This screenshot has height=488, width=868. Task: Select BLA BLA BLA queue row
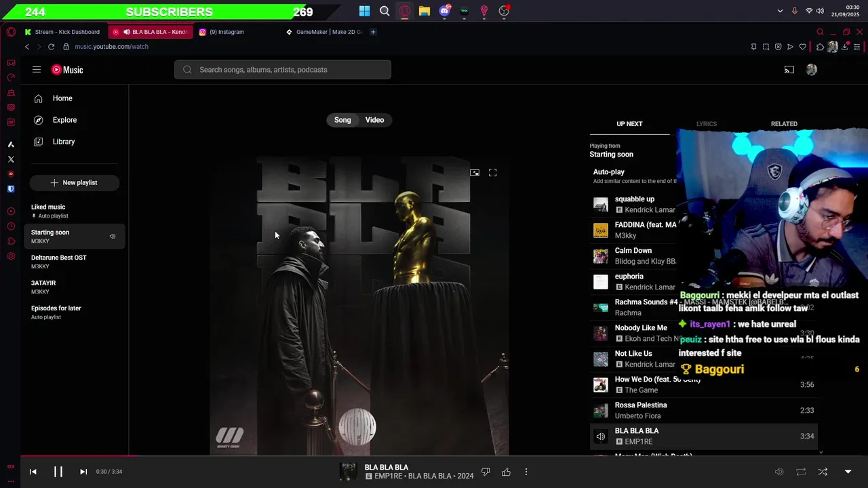703,436
